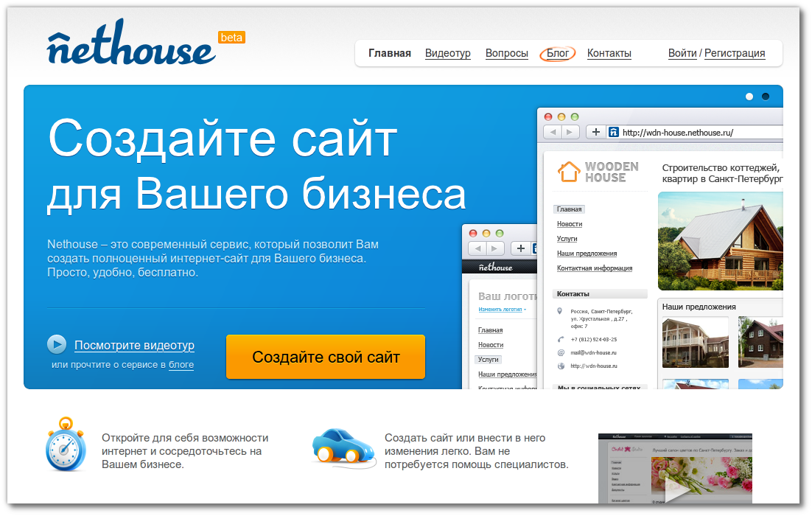
Task: Click the http://wdn-house.ru website text
Action: click(x=593, y=366)
